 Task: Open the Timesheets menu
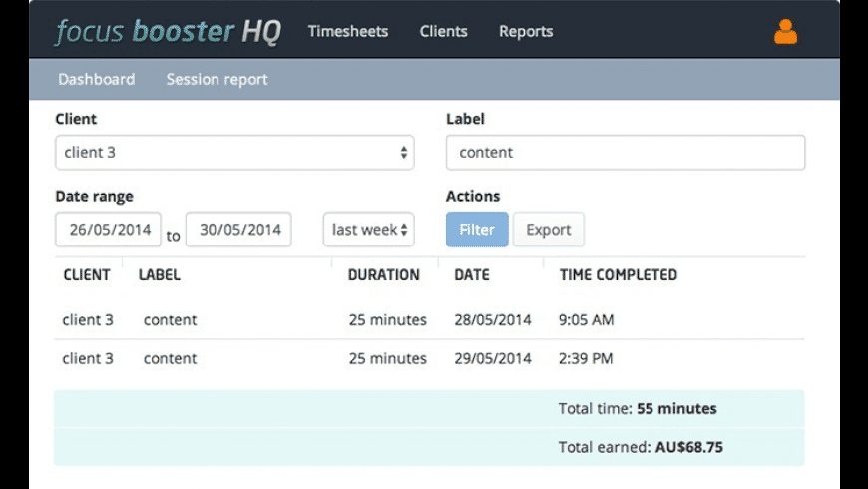[348, 32]
